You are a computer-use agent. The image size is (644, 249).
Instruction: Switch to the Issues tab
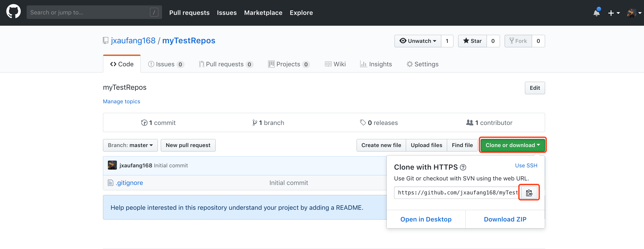tap(165, 64)
